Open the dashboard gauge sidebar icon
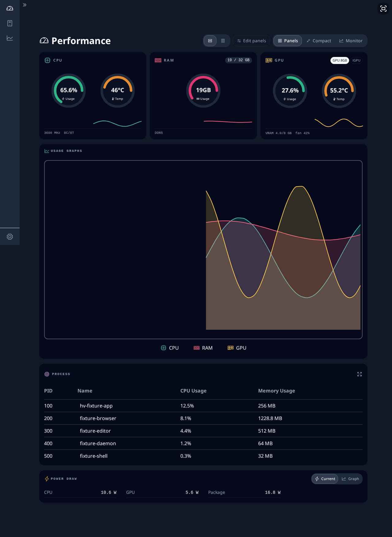 point(10,8)
